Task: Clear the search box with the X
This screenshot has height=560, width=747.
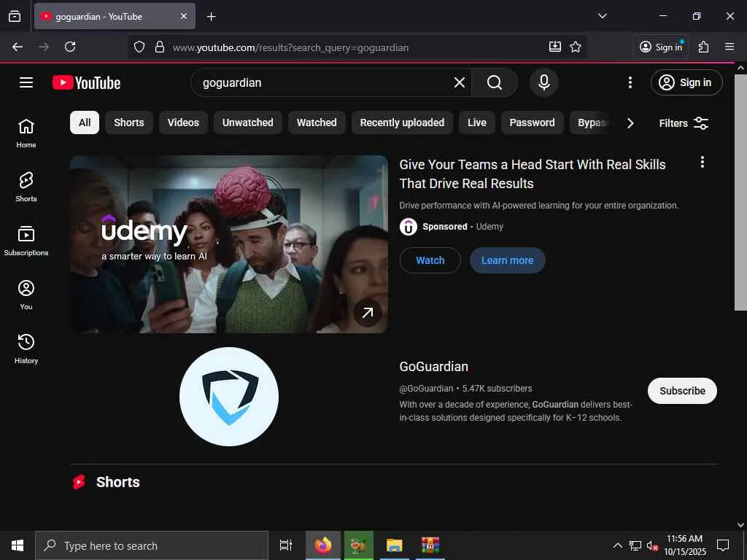Action: 460,83
